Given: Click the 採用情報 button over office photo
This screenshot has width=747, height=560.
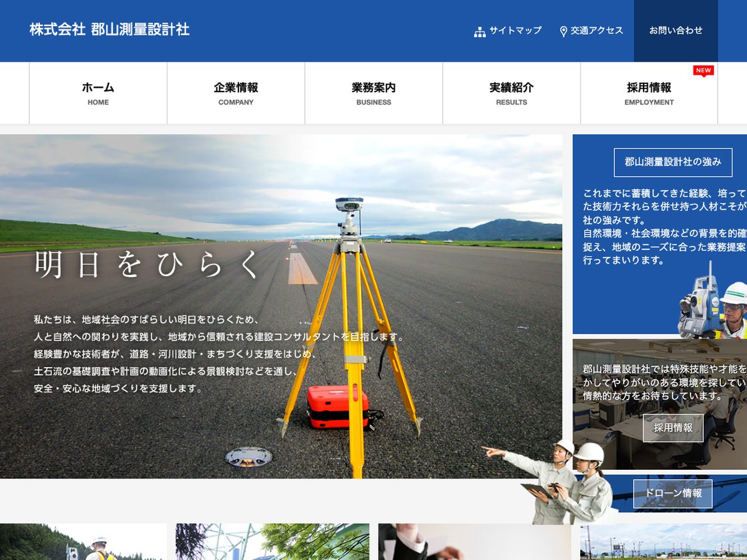Looking at the screenshot, I should click(673, 428).
